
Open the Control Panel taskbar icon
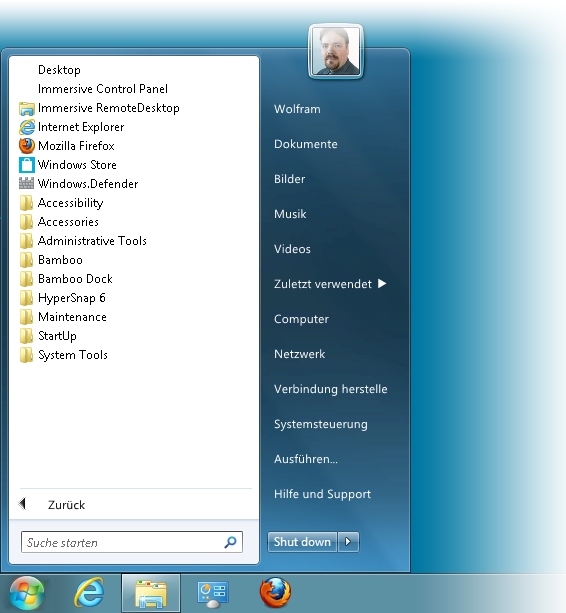[213, 593]
